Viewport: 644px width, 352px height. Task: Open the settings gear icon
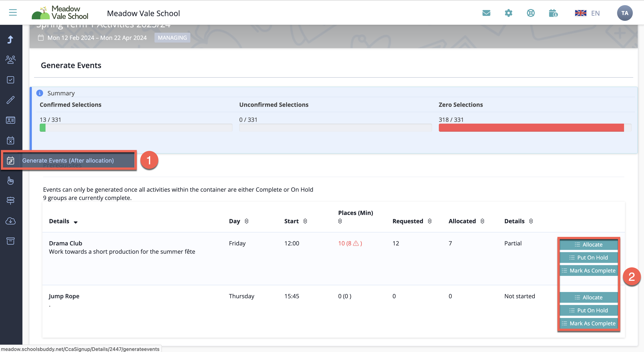pos(509,13)
